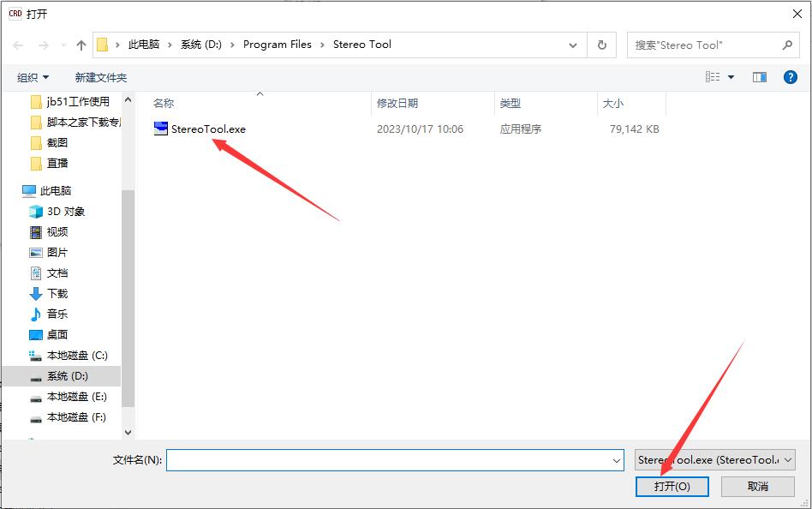Expand the address bar history dropdown
This screenshot has height=509, width=812.
coord(573,45)
